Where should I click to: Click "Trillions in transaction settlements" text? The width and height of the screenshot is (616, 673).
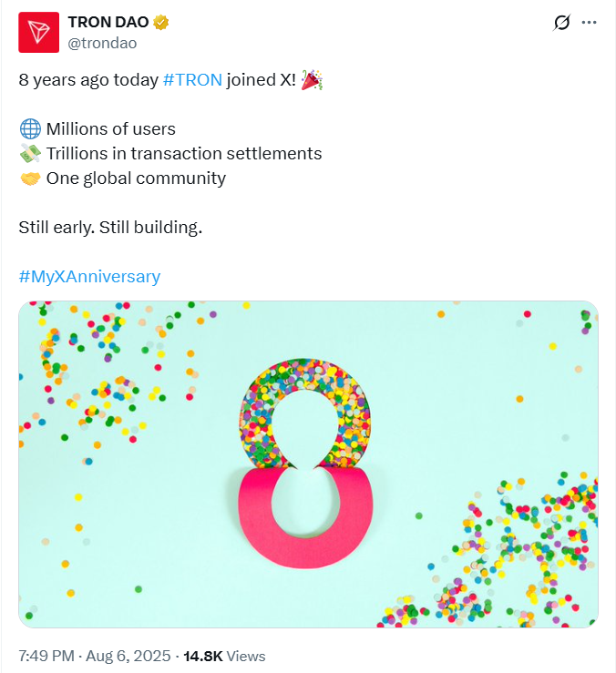[183, 154]
